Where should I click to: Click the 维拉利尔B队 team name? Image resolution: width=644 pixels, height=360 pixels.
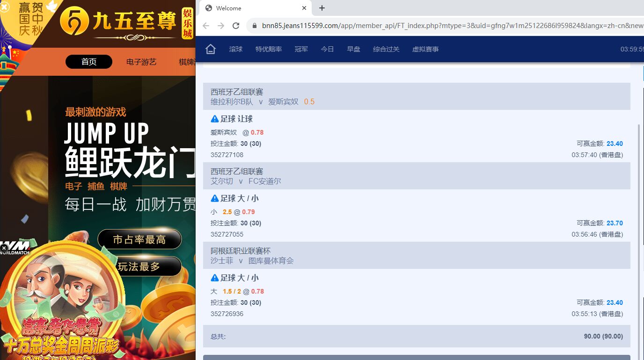pos(232,101)
